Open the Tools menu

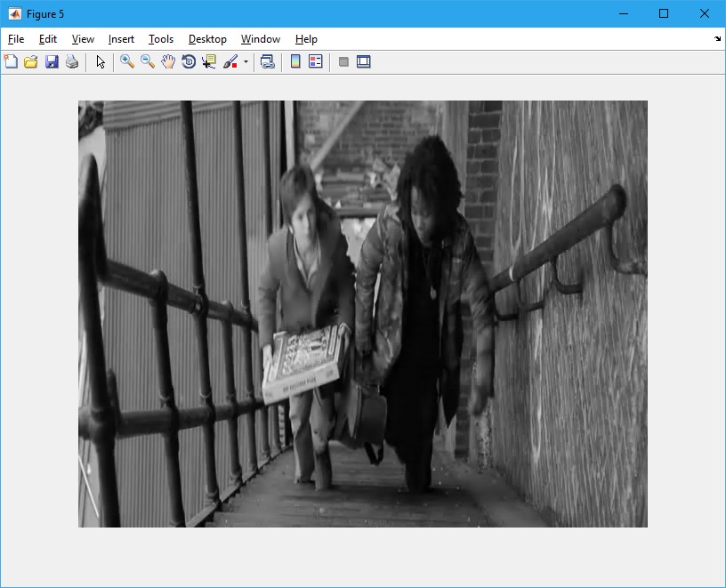[x=161, y=39]
